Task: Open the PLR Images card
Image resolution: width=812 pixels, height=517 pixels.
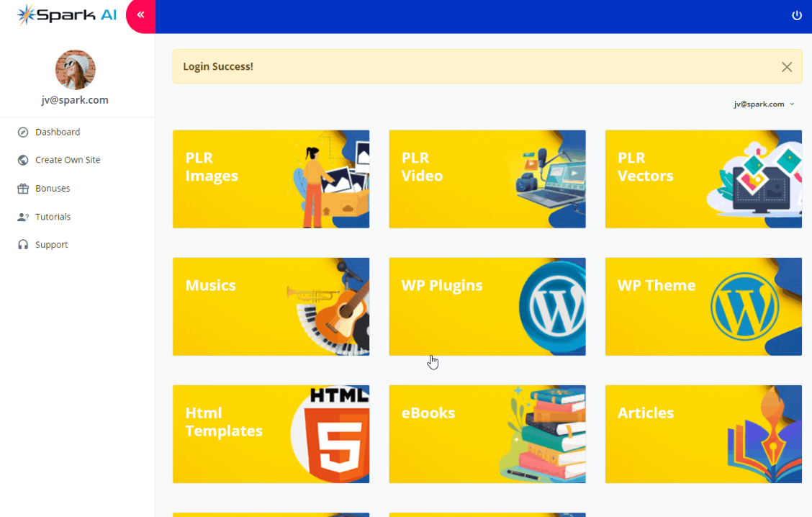Action: tap(271, 179)
